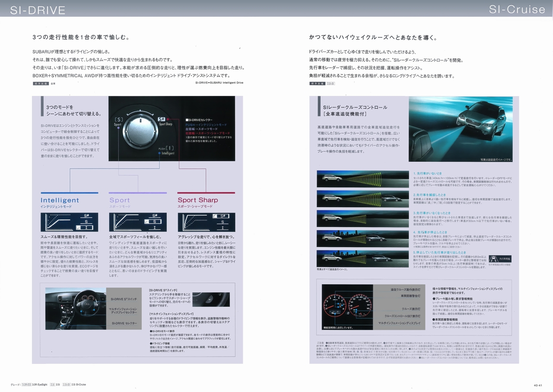
Task: Click the lavender Sport mode heading
Action: [120, 200]
